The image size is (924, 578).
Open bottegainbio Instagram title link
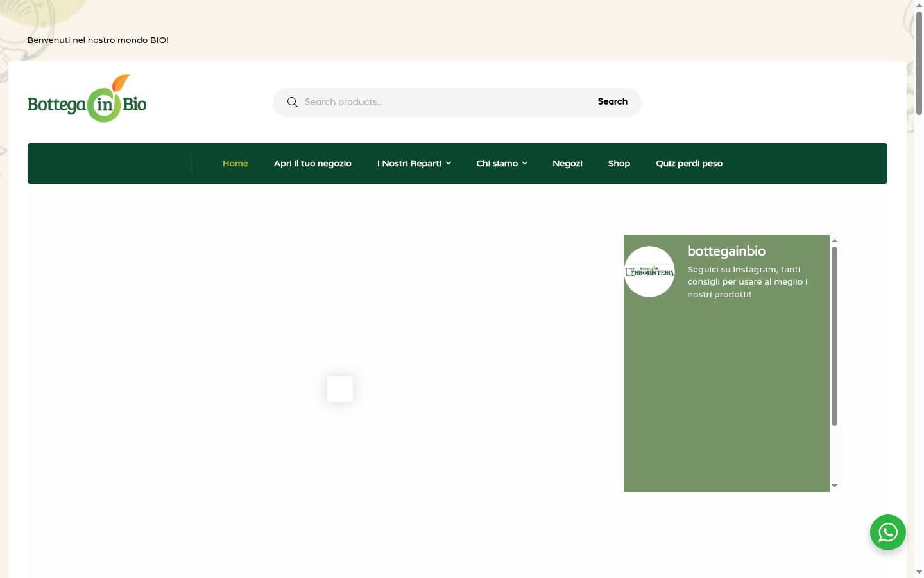coord(726,251)
